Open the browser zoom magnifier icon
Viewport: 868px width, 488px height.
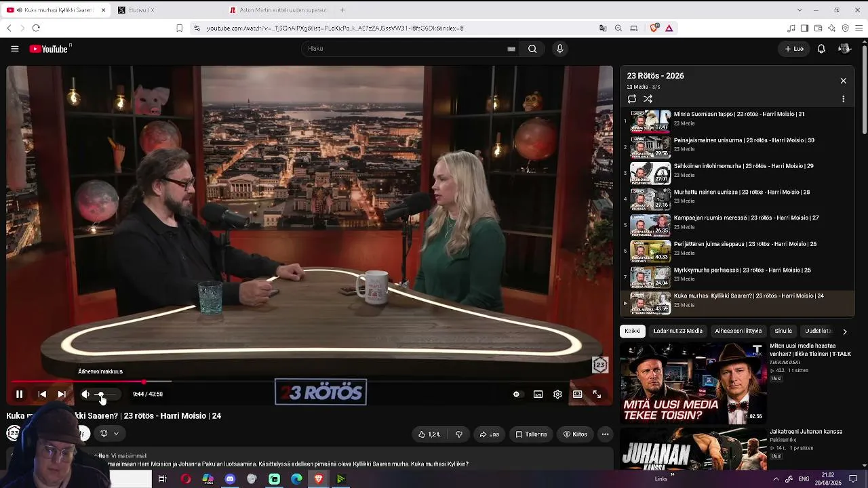coord(618,28)
